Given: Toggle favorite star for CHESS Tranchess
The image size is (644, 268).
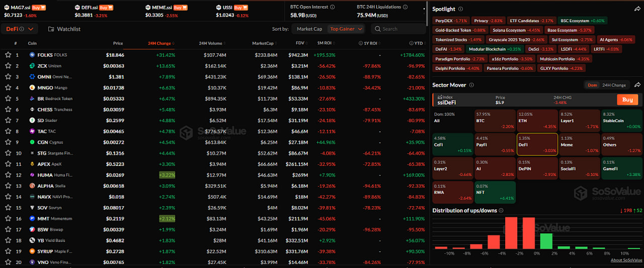Looking at the screenshot, I should (8, 110).
